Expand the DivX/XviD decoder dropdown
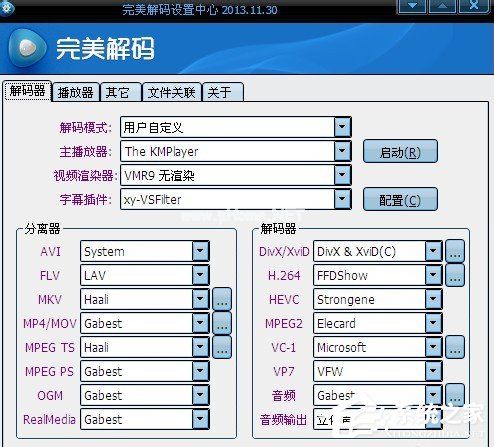This screenshot has width=494, height=447. pyautogui.click(x=433, y=251)
